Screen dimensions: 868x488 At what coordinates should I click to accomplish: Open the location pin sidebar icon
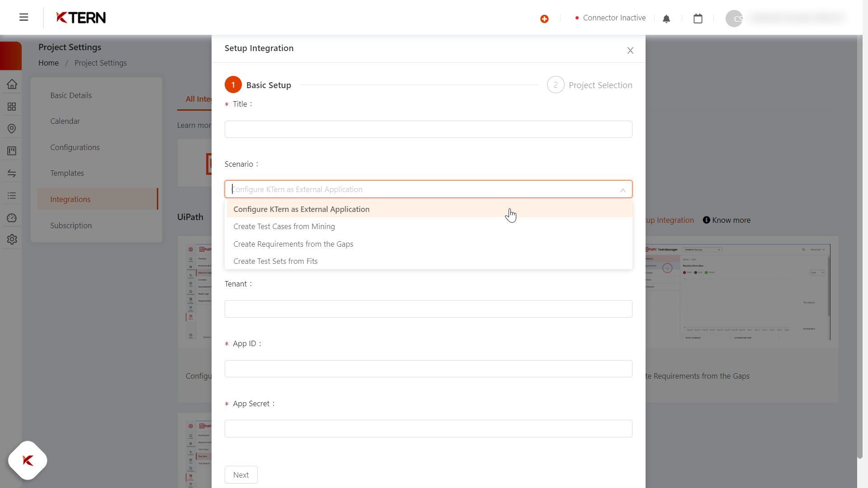[12, 129]
